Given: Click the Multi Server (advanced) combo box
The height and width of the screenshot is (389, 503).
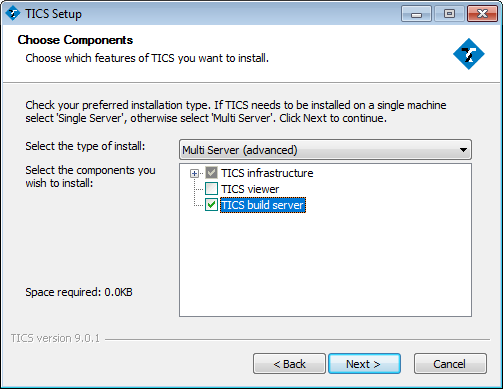Looking at the screenshot, I should tap(325, 150).
